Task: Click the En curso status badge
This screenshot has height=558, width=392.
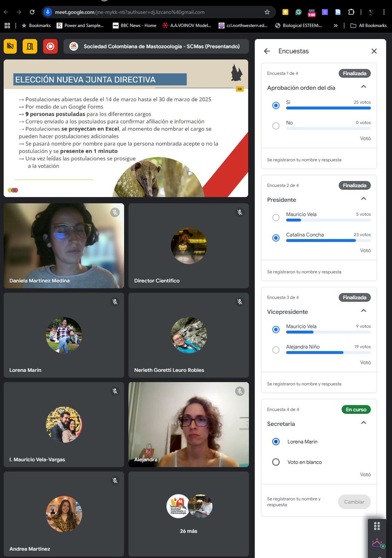Action: pos(356,410)
